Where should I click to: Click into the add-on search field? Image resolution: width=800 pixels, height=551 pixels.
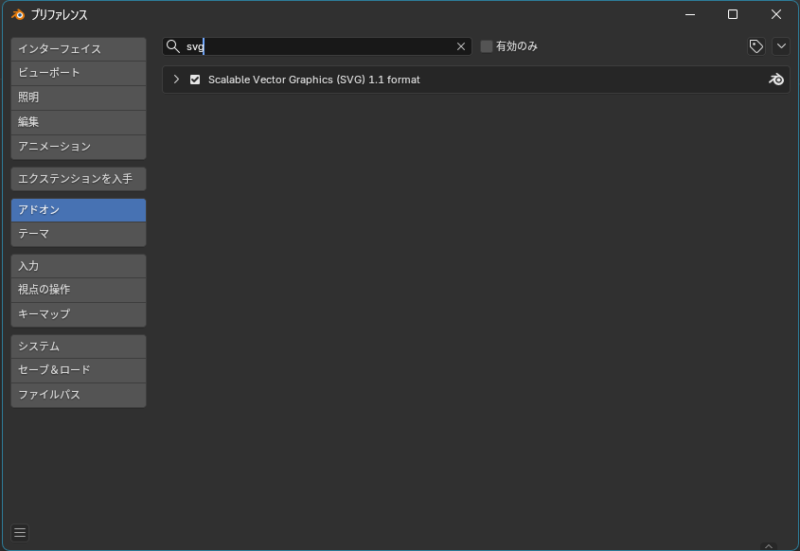click(x=320, y=47)
